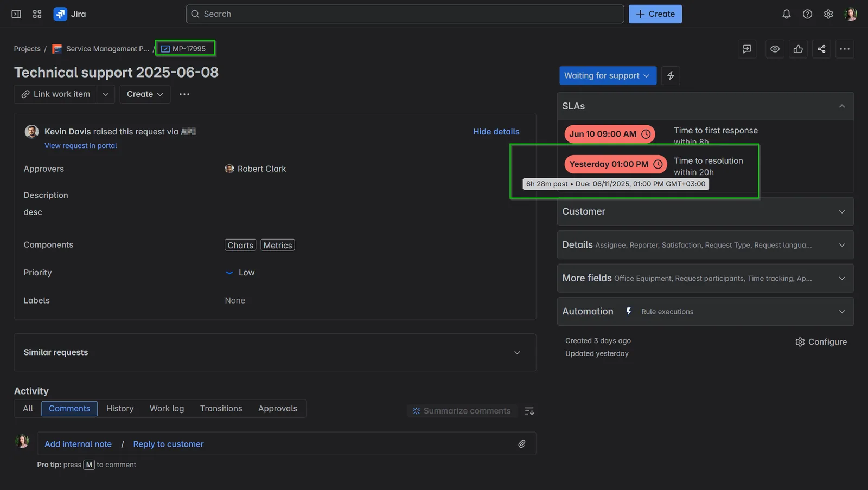Click the Service Management project icon in breadcrumb

[57, 49]
